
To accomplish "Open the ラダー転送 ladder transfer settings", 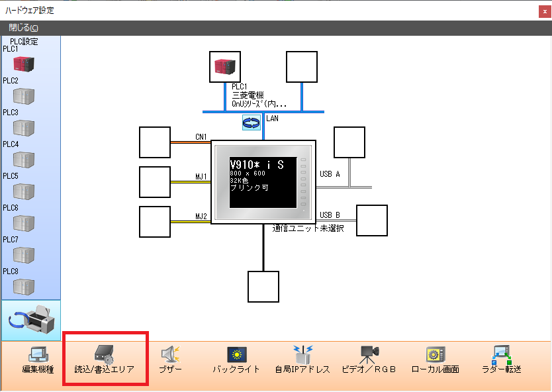I will (x=501, y=360).
